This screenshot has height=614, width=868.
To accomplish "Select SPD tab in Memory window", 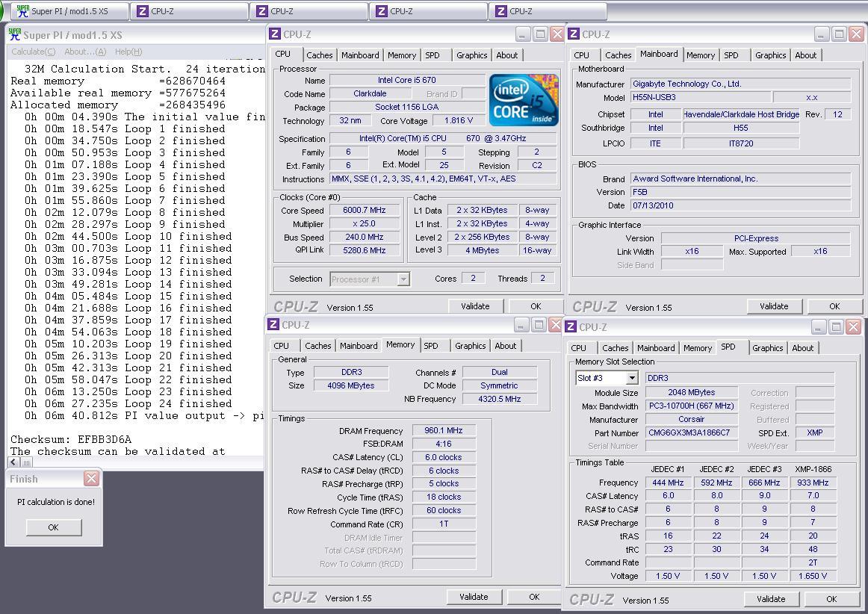I will coord(431,346).
